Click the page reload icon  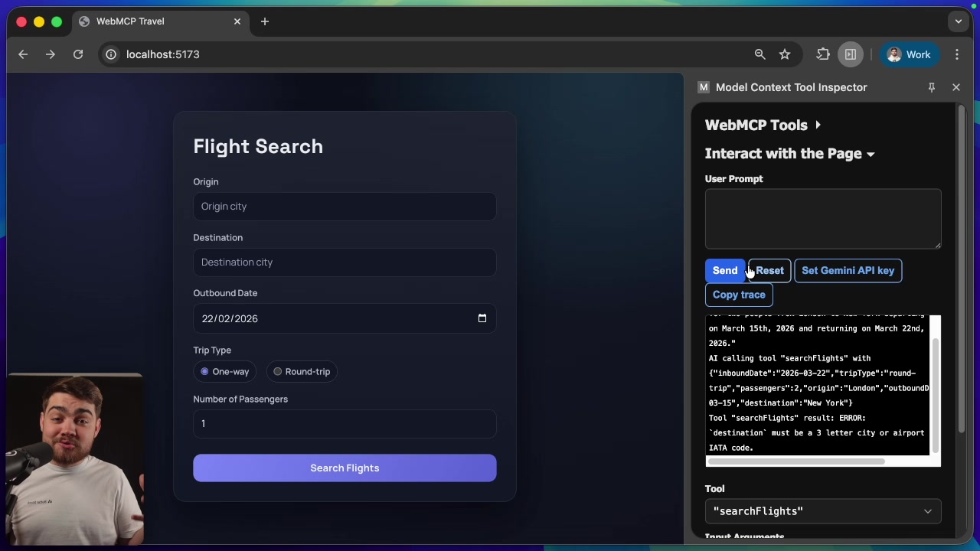click(77, 54)
